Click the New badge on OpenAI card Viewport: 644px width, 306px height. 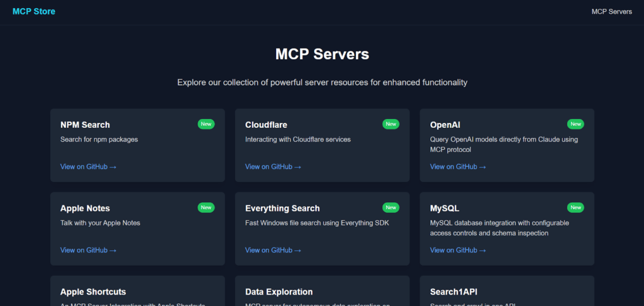[575, 124]
